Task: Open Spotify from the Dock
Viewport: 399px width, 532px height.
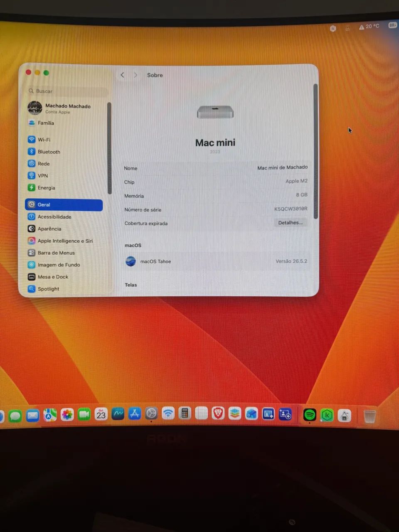Action: pos(310,414)
